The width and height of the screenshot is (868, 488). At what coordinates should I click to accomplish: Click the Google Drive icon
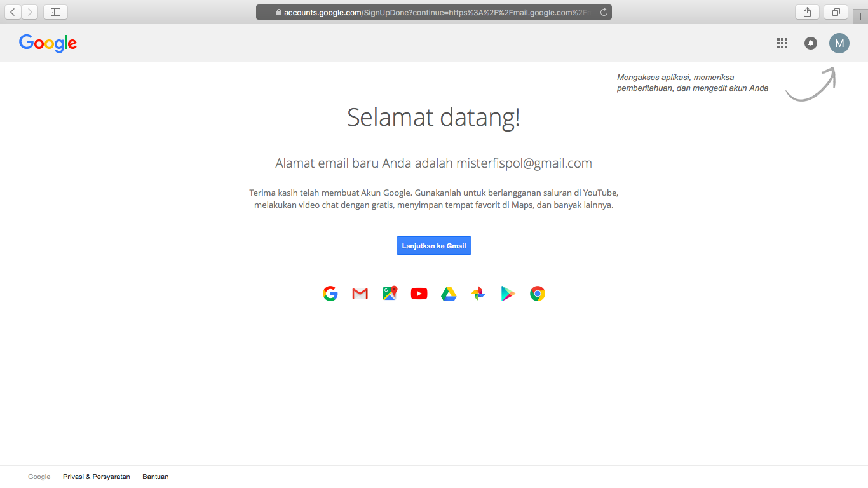click(449, 294)
